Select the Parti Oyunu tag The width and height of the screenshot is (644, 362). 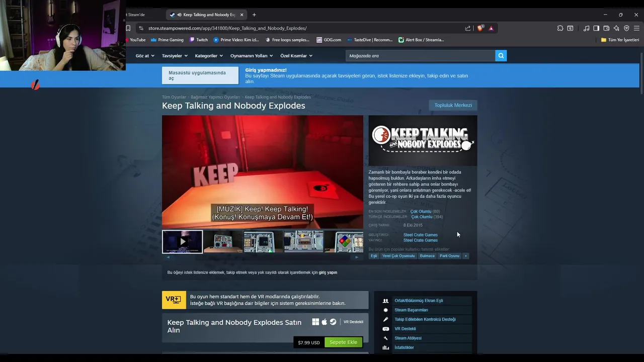point(449,256)
